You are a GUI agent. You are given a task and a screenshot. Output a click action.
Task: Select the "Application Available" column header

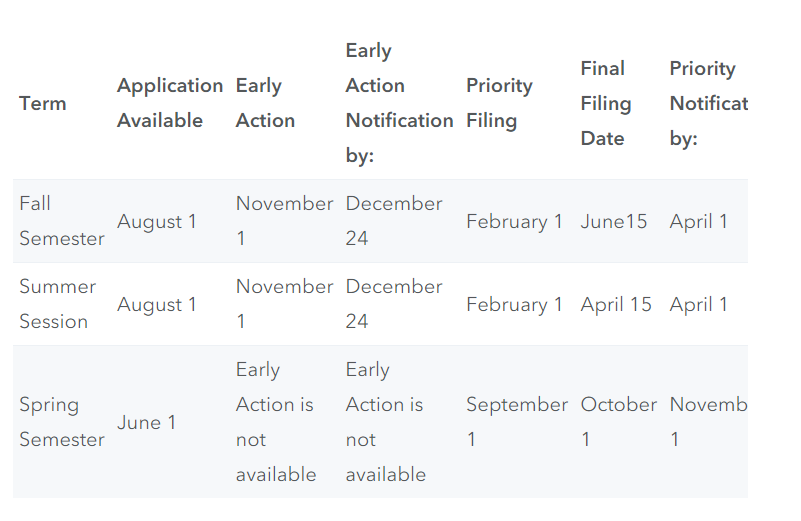click(169, 103)
